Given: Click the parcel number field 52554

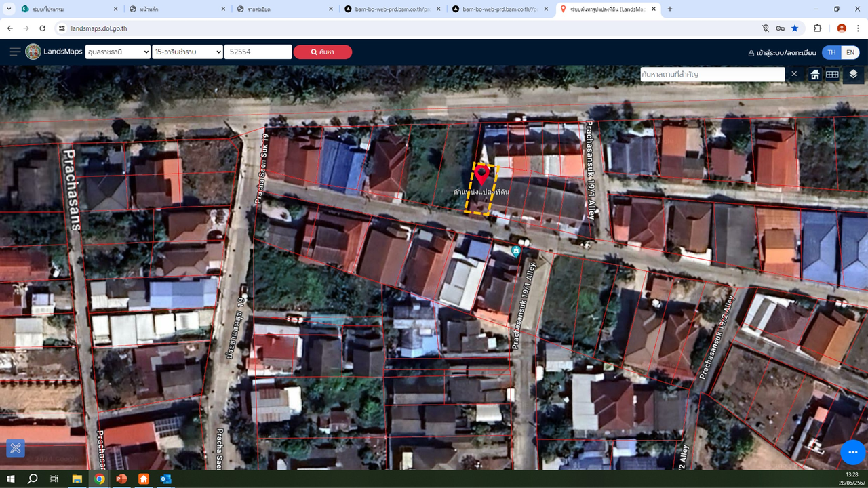Looking at the screenshot, I should (258, 52).
